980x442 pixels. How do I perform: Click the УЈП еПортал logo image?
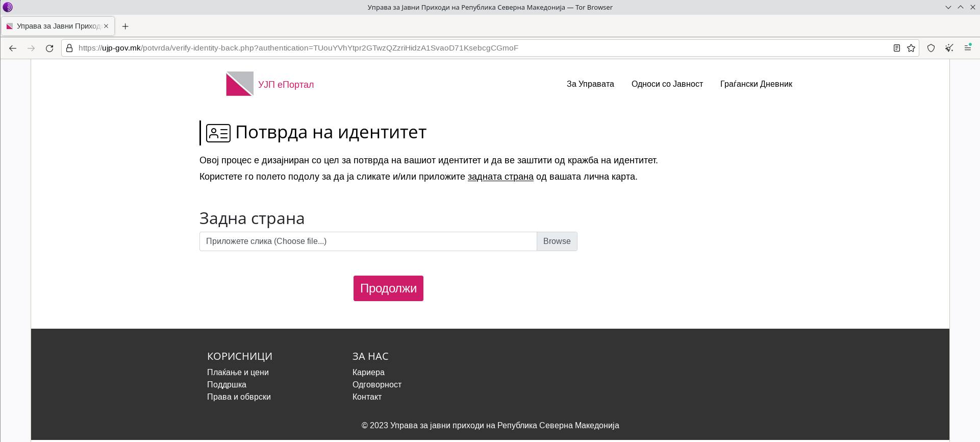tap(240, 84)
